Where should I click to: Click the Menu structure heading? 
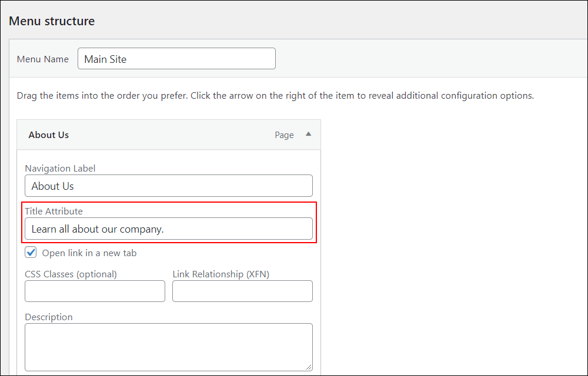click(x=52, y=21)
